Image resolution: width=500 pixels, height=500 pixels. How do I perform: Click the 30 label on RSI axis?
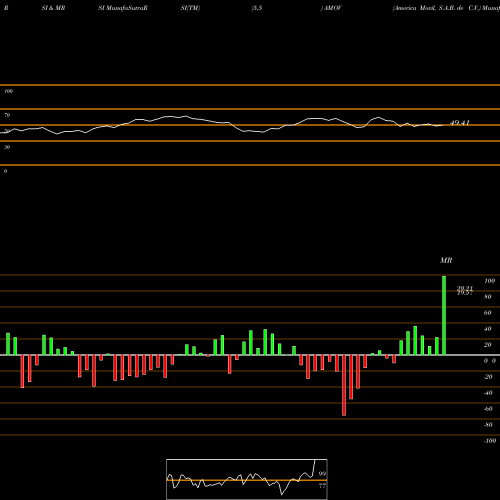tap(7, 147)
